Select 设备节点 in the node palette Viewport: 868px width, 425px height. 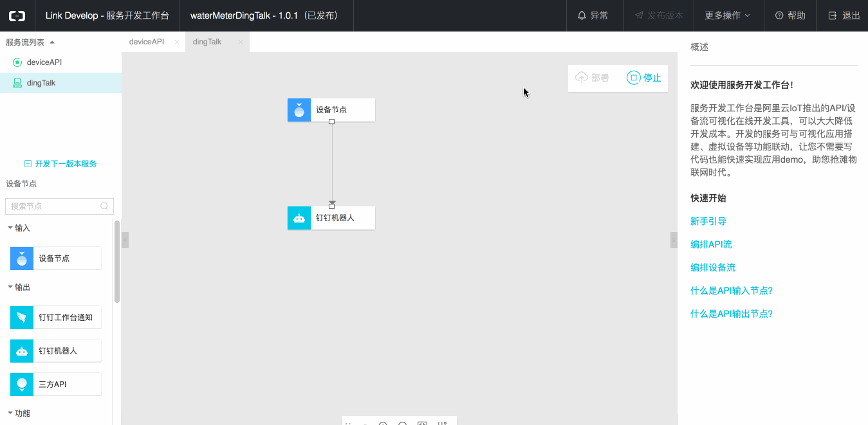56,258
